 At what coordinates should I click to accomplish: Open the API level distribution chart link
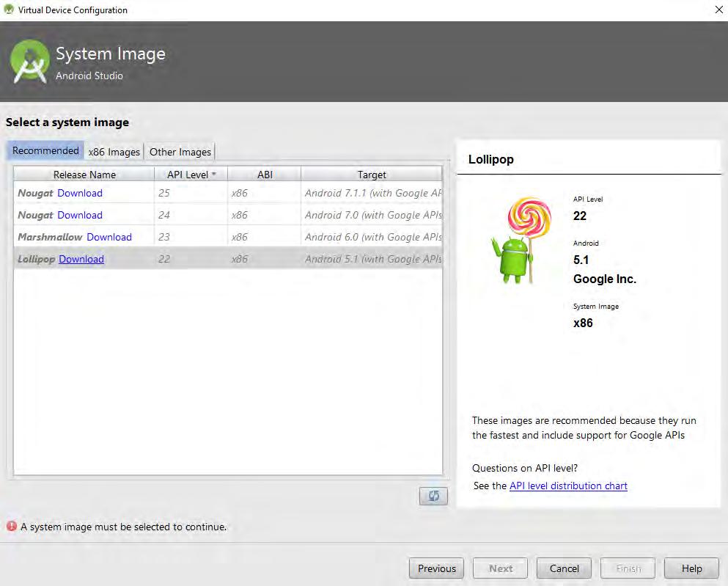(x=568, y=486)
